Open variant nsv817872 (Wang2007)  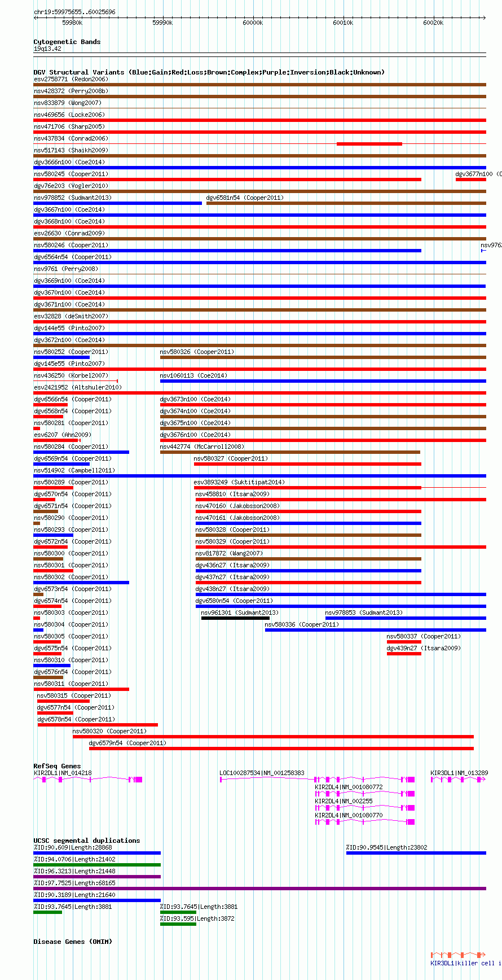click(309, 559)
